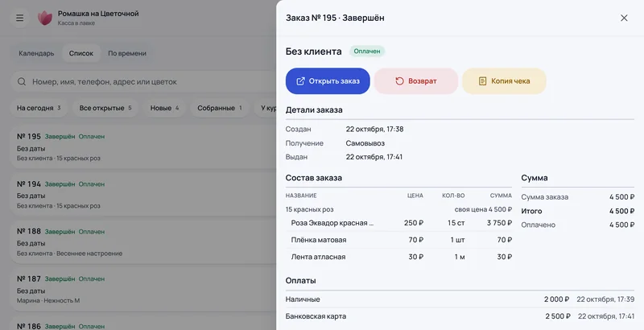Click the Без клиента heading
Viewport: 644px width, 330px height.
click(313, 52)
